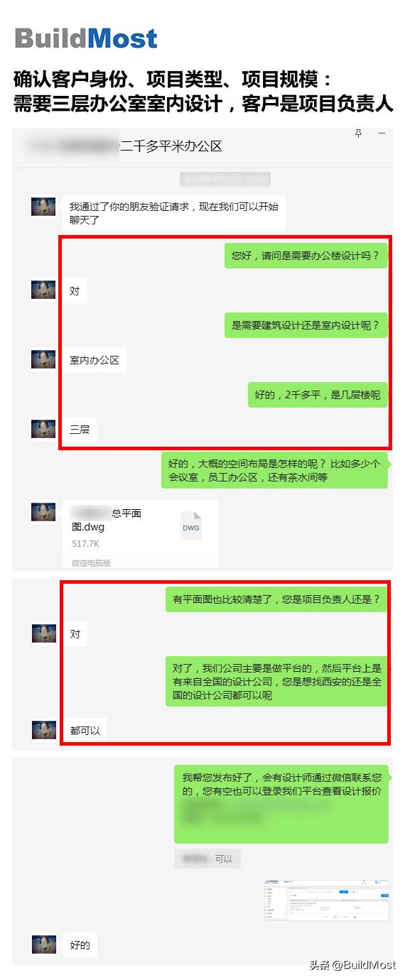Click avatar beside 好的 message
Viewport: 405px width, 980px height.
[43, 944]
